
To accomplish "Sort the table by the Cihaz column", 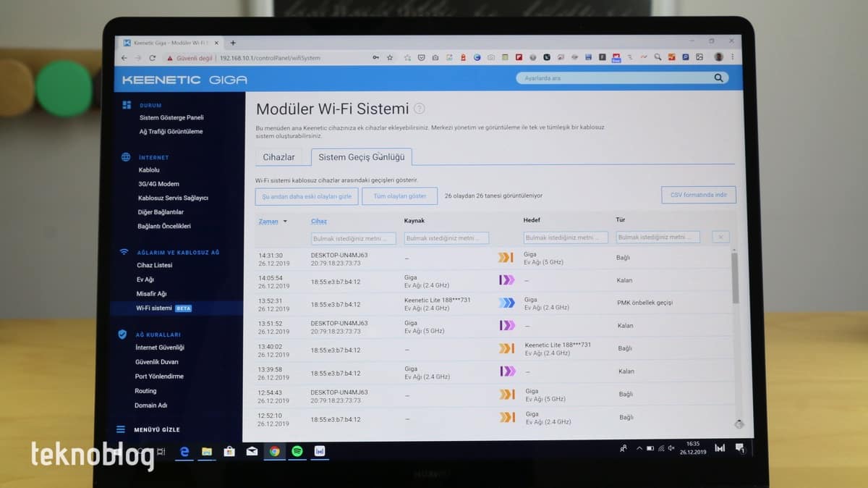I will 319,222.
